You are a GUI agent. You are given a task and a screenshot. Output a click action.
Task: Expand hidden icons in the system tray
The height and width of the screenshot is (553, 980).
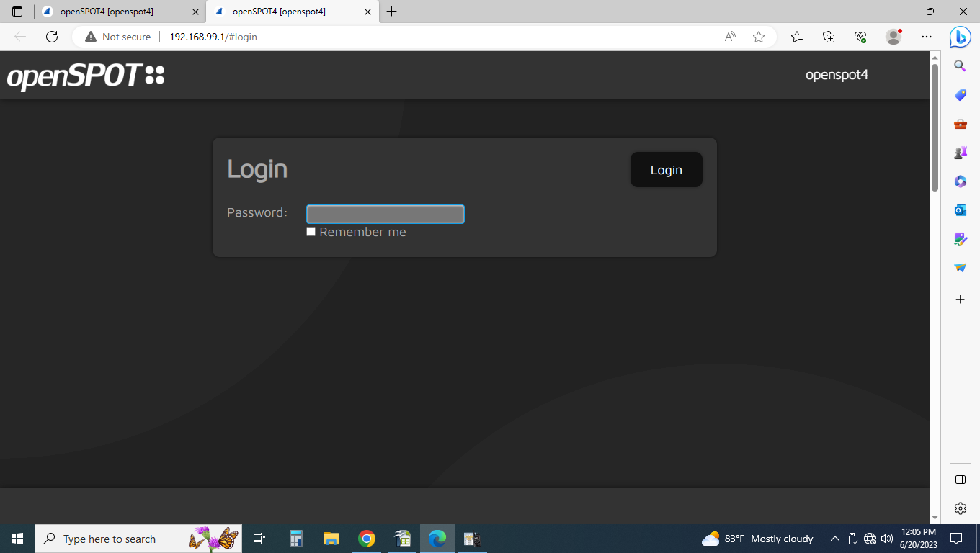tap(834, 538)
